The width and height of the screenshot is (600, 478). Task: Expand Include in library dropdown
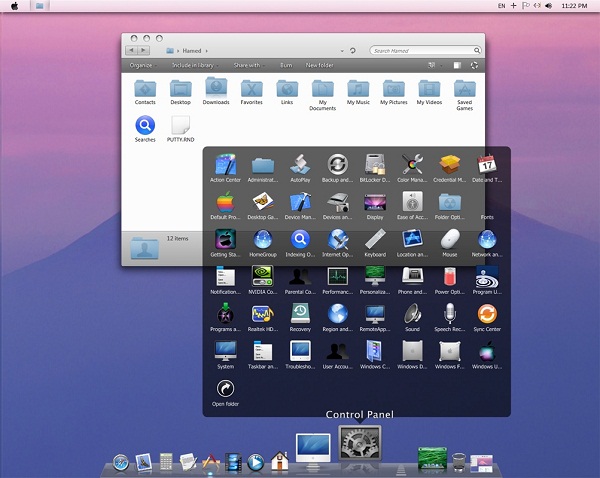pyautogui.click(x=196, y=65)
